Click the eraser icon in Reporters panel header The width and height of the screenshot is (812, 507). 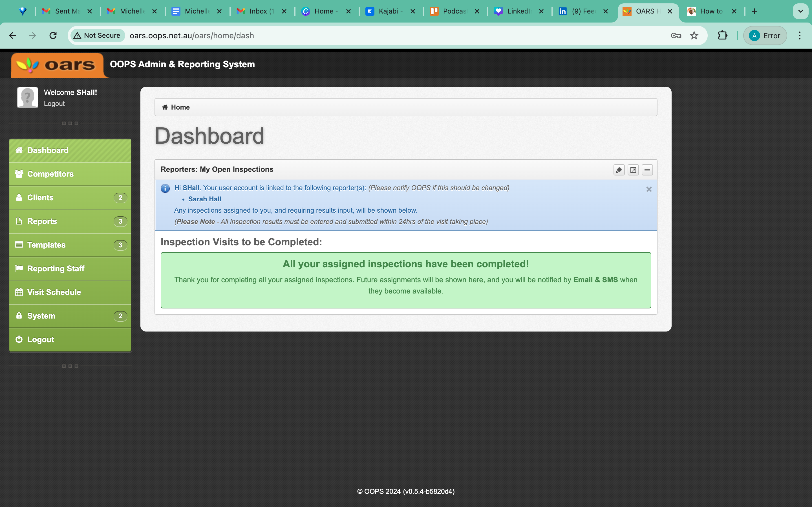pyautogui.click(x=619, y=170)
